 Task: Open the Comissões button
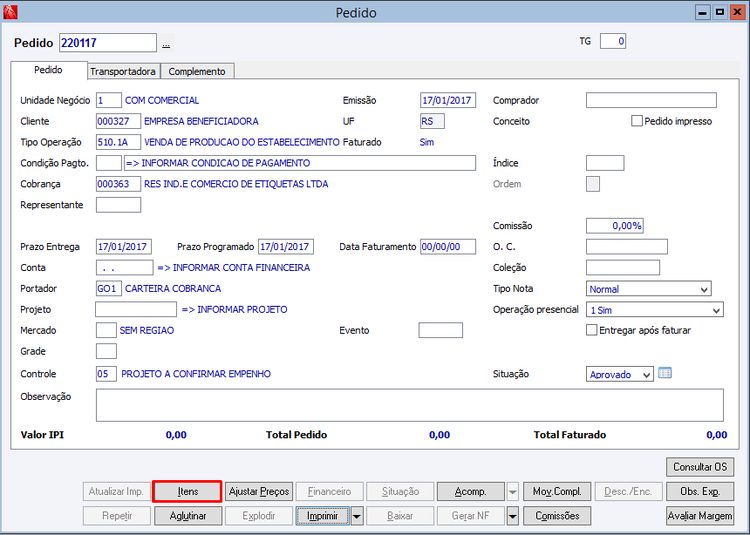pyautogui.click(x=557, y=516)
